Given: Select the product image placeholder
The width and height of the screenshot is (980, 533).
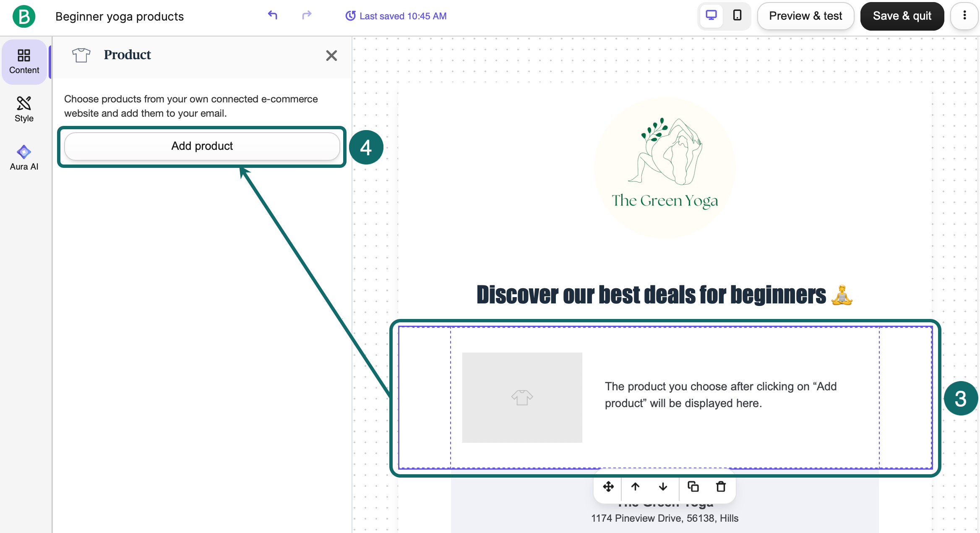Looking at the screenshot, I should 522,397.
